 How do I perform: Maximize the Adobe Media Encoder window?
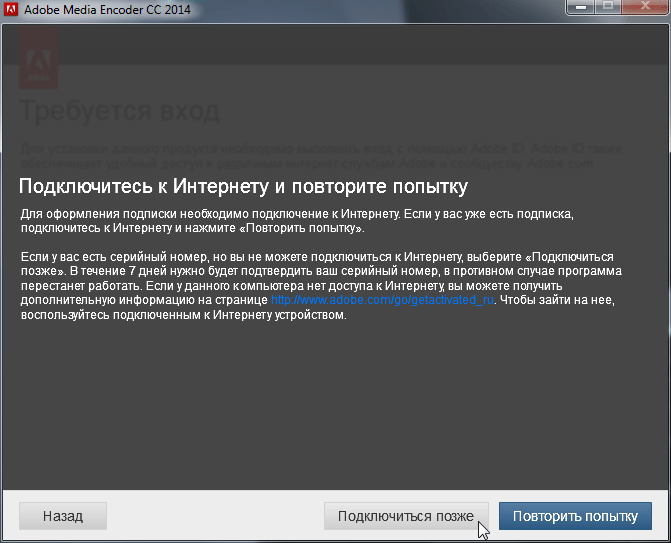point(608,7)
